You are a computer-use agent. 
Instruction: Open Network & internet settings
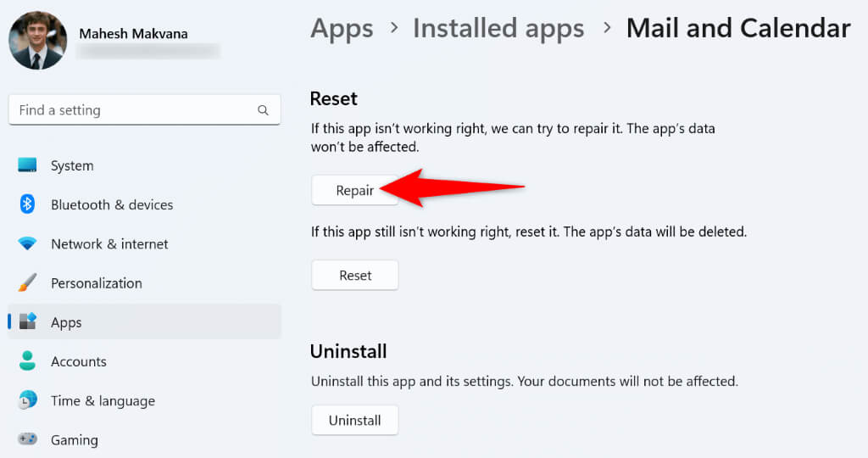click(109, 244)
